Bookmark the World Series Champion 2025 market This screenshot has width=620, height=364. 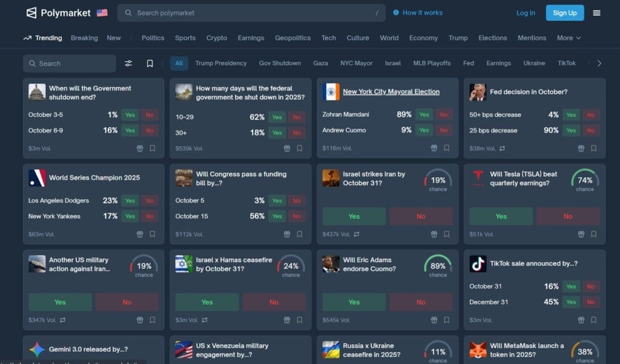[x=152, y=234]
